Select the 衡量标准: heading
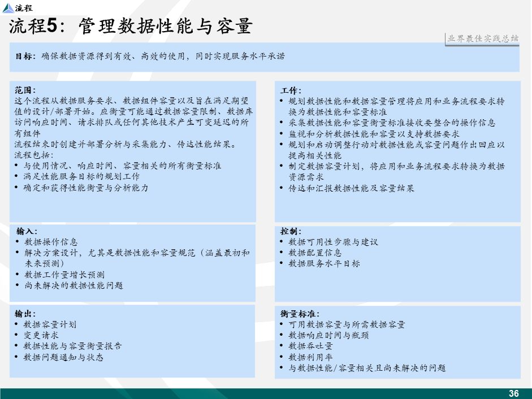 (x=300, y=314)
